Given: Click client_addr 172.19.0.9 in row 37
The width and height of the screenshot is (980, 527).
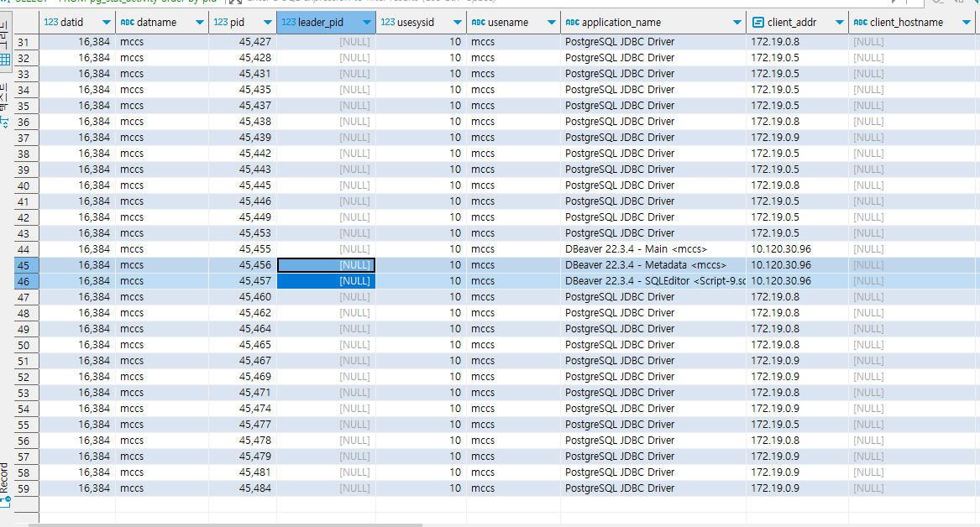Looking at the screenshot, I should pyautogui.click(x=798, y=138).
